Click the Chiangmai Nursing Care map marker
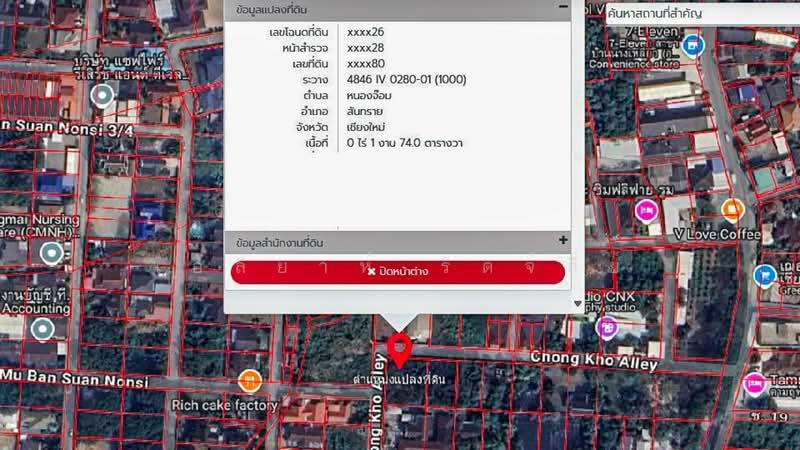The height and width of the screenshot is (450, 800). (51, 252)
